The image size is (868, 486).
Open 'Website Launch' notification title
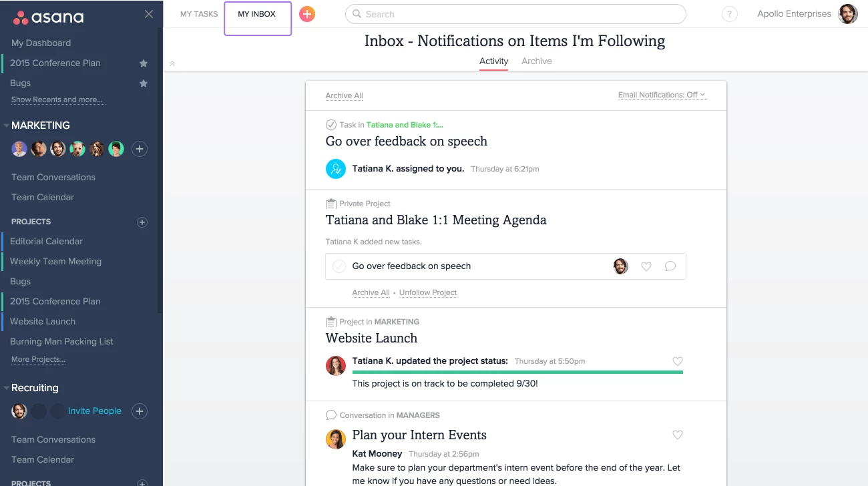(371, 338)
